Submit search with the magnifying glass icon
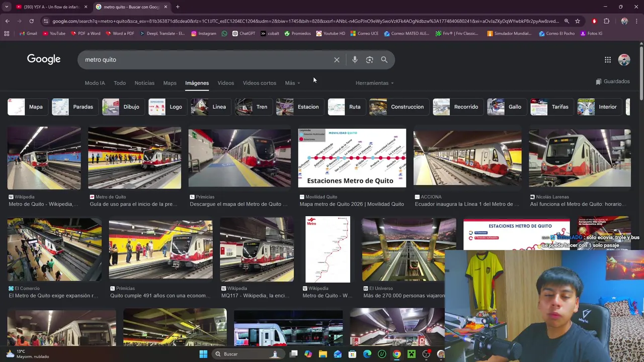The image size is (644, 362). [384, 60]
